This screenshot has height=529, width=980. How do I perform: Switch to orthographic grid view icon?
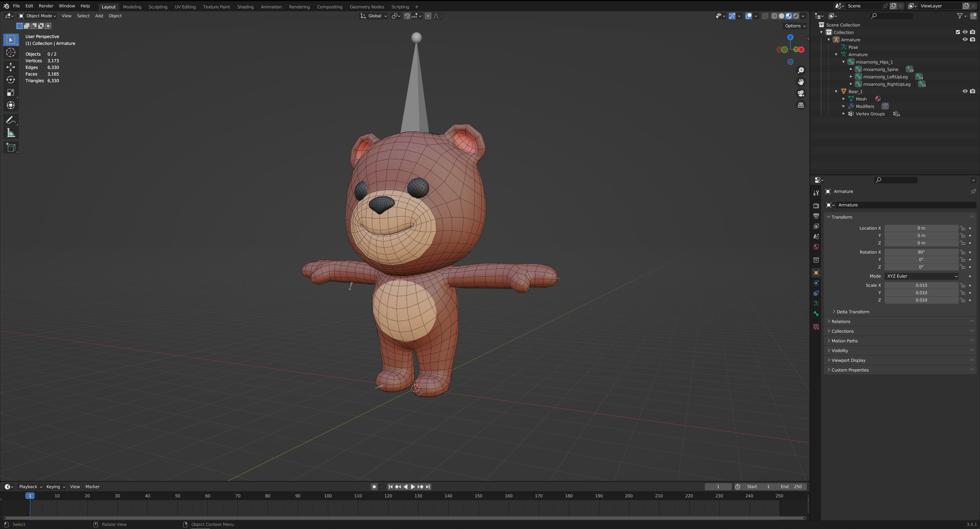click(801, 105)
